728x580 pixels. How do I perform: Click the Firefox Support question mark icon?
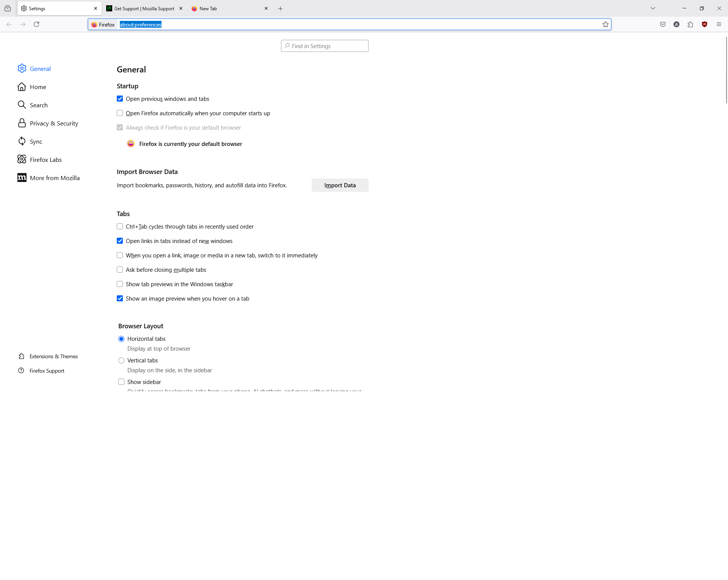[x=22, y=370]
